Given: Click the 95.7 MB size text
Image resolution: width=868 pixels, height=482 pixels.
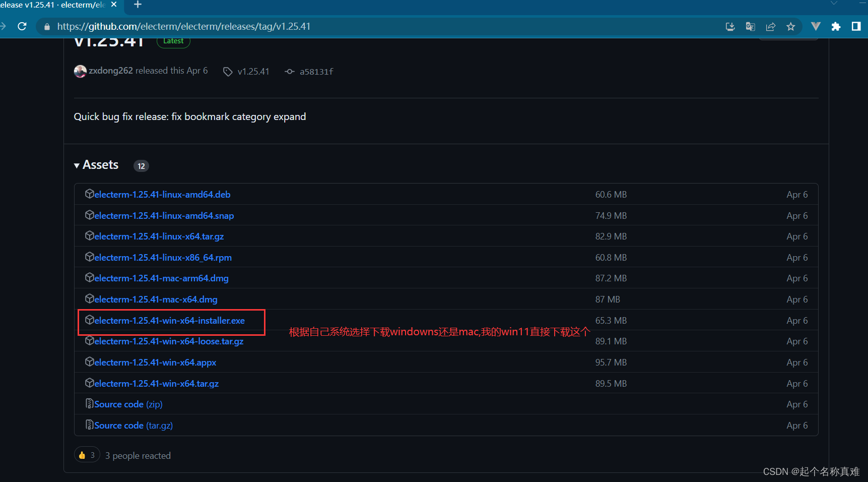Looking at the screenshot, I should (611, 363).
